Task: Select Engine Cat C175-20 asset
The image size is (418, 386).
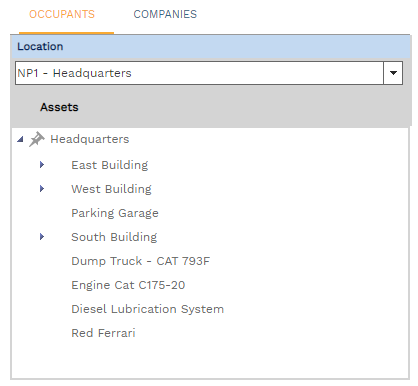Action: point(128,285)
